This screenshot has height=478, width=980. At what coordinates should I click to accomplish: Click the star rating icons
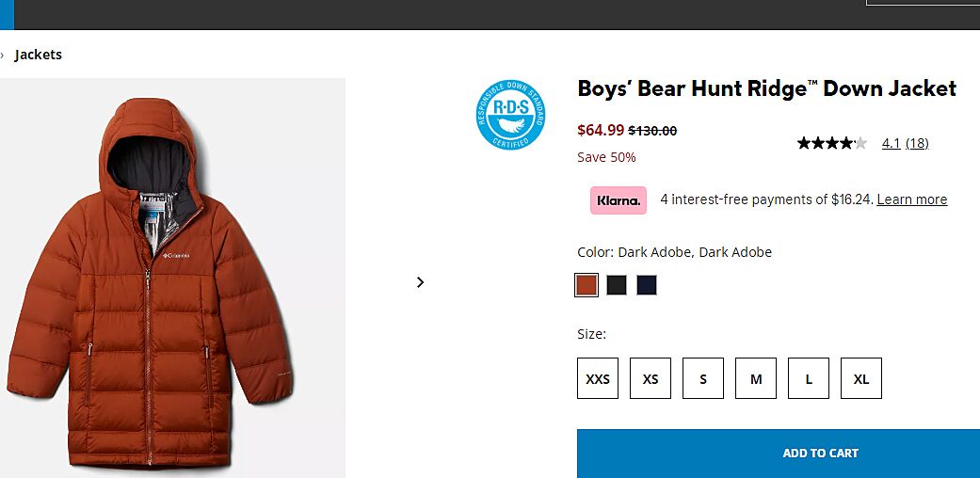[831, 143]
